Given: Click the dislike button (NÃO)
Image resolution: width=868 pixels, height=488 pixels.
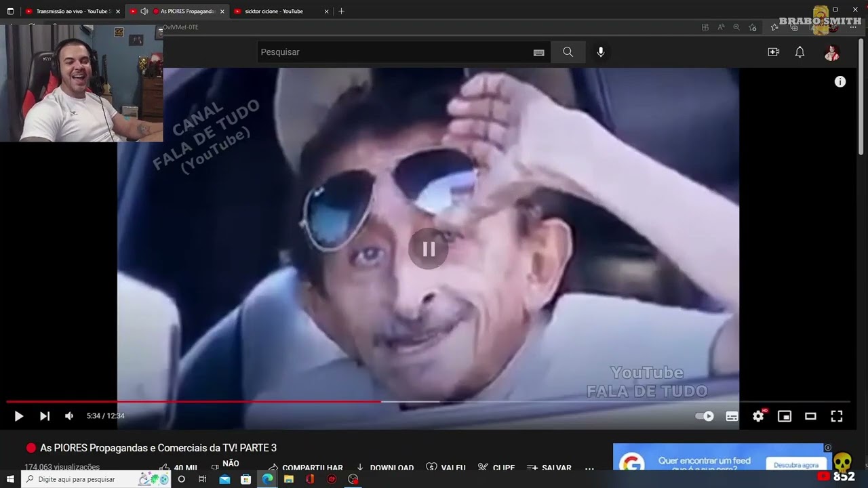Looking at the screenshot, I should pyautogui.click(x=225, y=466).
